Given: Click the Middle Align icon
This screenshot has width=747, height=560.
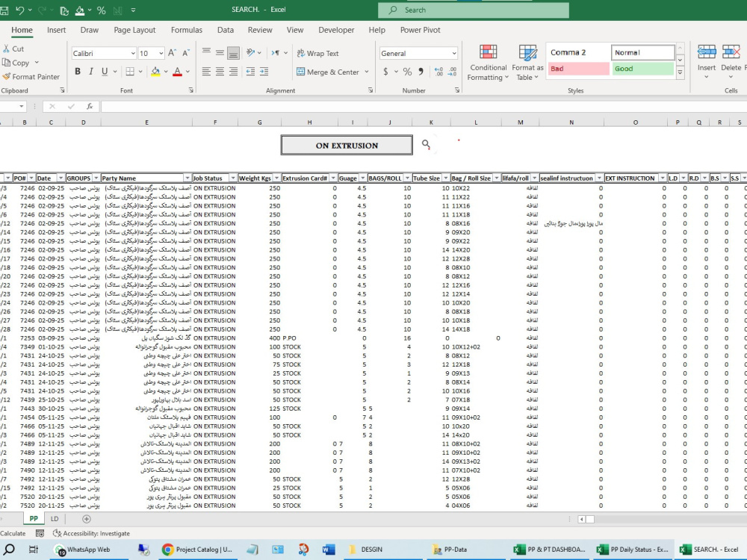Looking at the screenshot, I should 220,53.
